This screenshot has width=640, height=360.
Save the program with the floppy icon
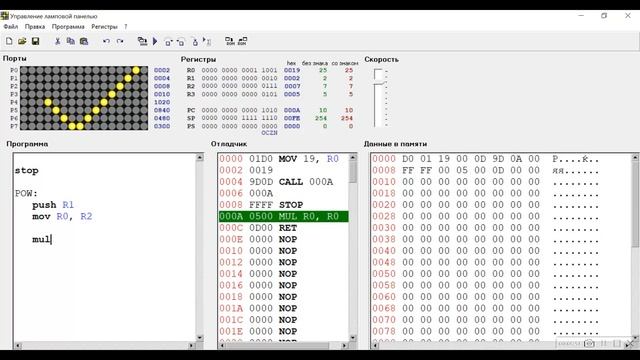click(36, 41)
